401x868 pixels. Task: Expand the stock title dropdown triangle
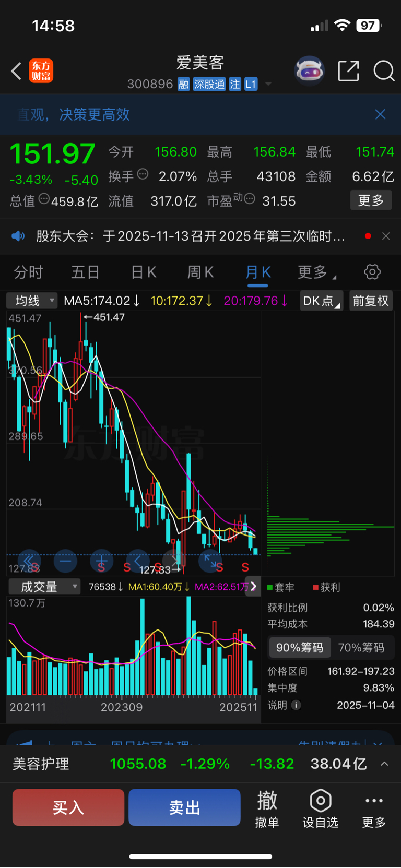click(x=268, y=84)
